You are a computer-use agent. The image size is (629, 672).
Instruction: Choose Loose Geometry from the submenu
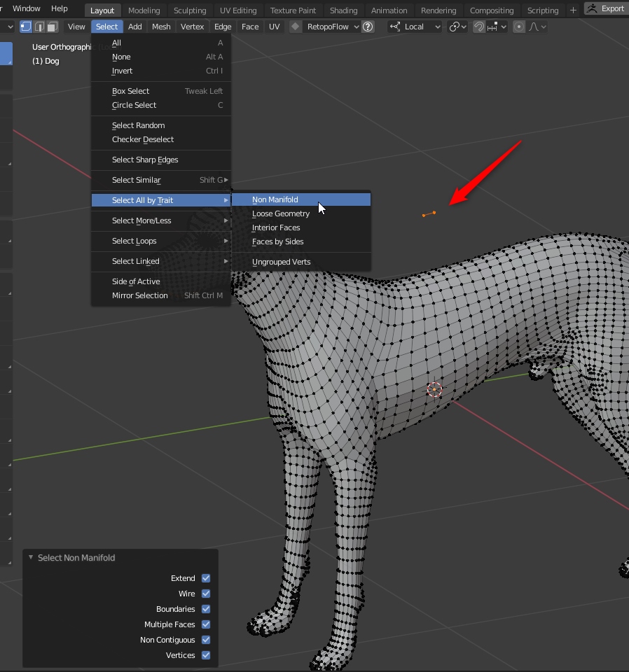(301, 213)
